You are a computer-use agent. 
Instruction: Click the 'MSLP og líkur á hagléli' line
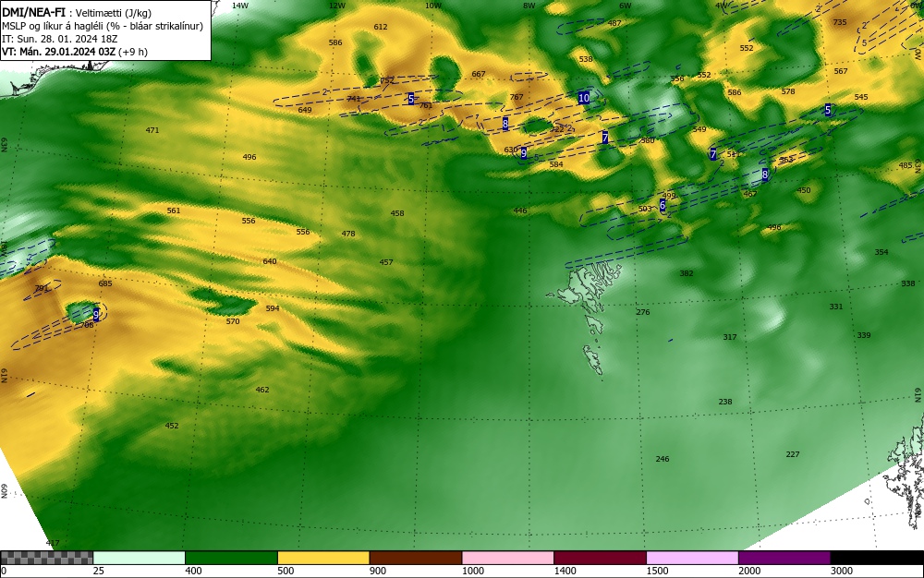coord(102,26)
